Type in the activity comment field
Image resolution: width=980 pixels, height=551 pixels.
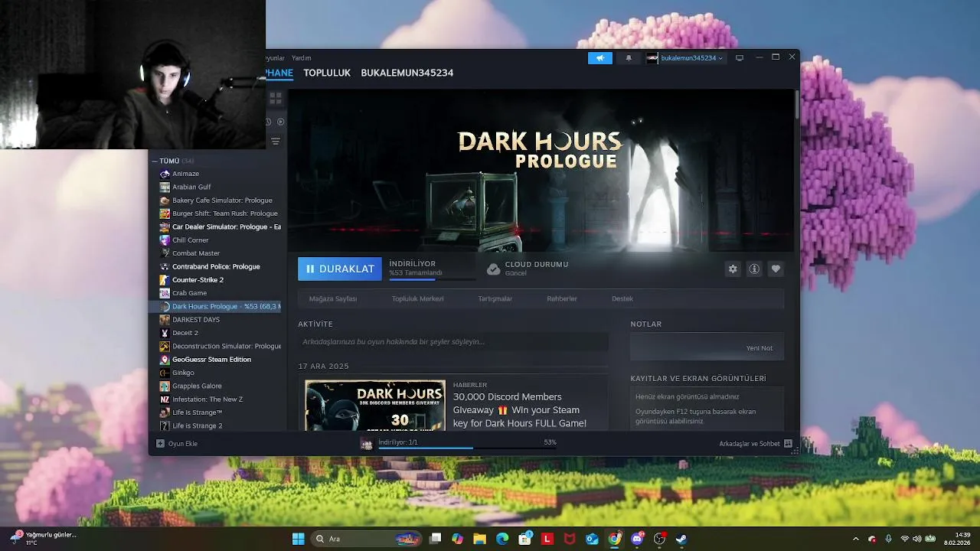[x=453, y=341]
